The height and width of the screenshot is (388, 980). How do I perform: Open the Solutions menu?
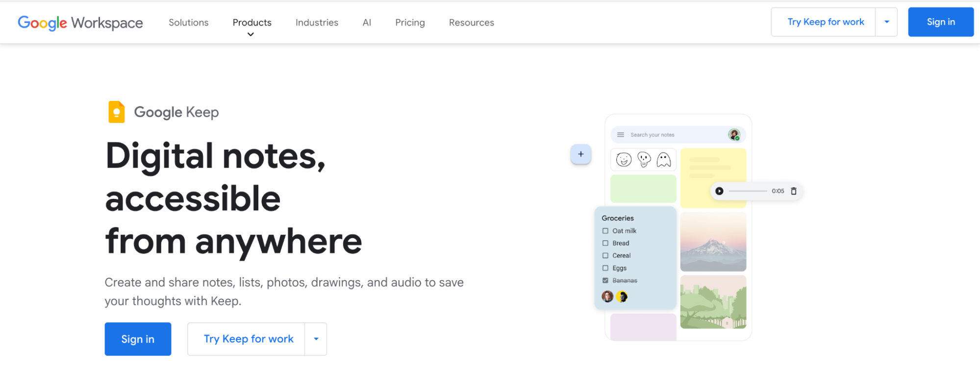coord(189,23)
